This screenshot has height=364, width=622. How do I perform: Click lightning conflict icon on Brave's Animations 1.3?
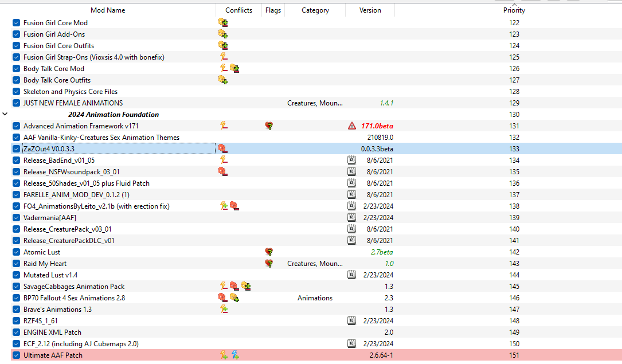pos(224,309)
